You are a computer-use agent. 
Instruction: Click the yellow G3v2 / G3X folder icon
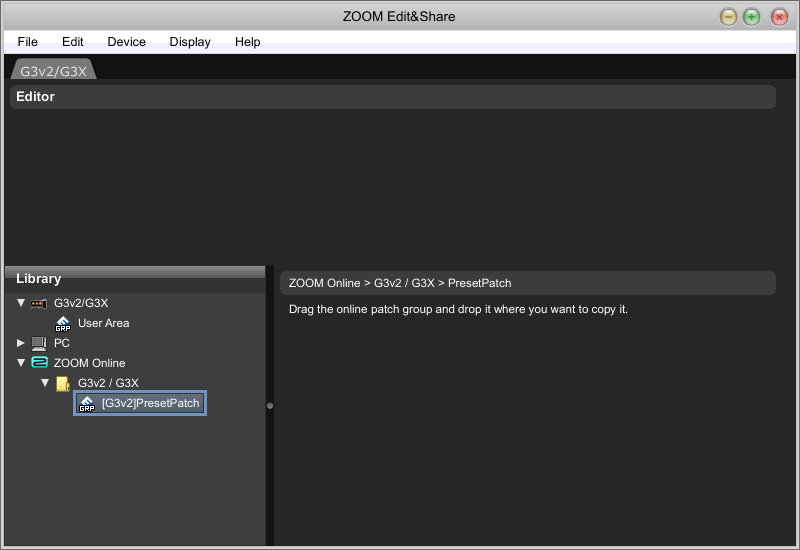(63, 384)
